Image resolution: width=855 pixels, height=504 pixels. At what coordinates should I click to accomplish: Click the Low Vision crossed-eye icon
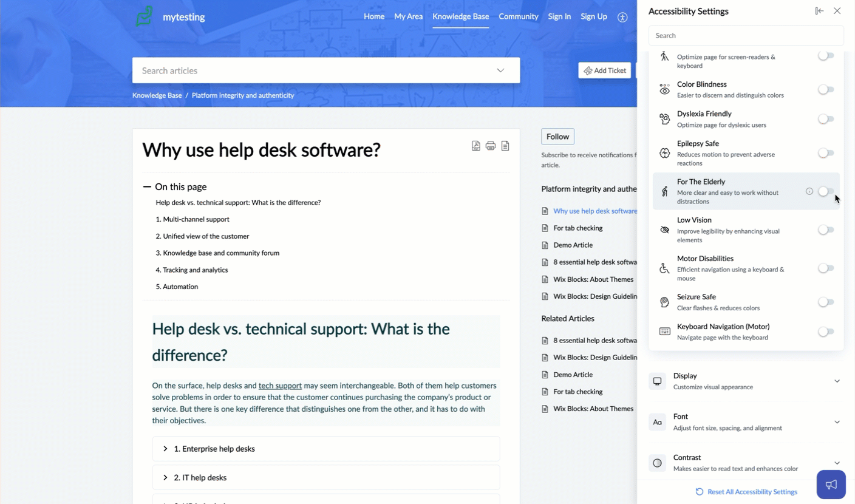664,230
